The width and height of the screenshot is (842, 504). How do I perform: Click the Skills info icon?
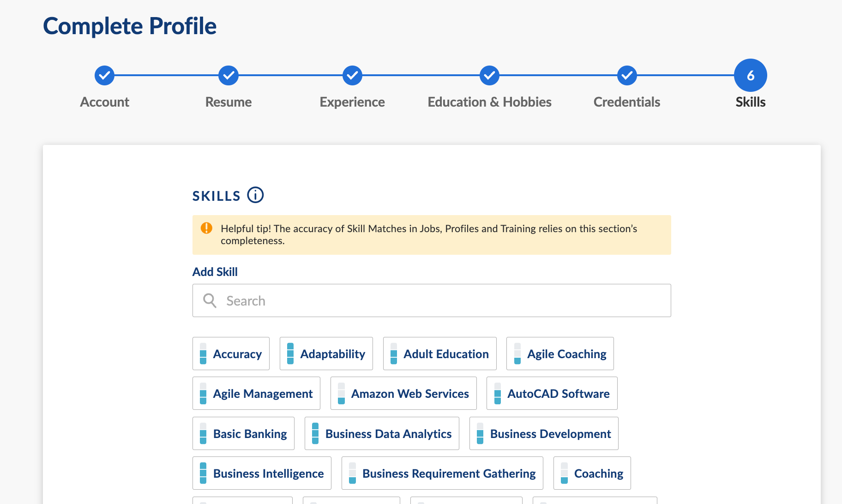[x=255, y=195]
